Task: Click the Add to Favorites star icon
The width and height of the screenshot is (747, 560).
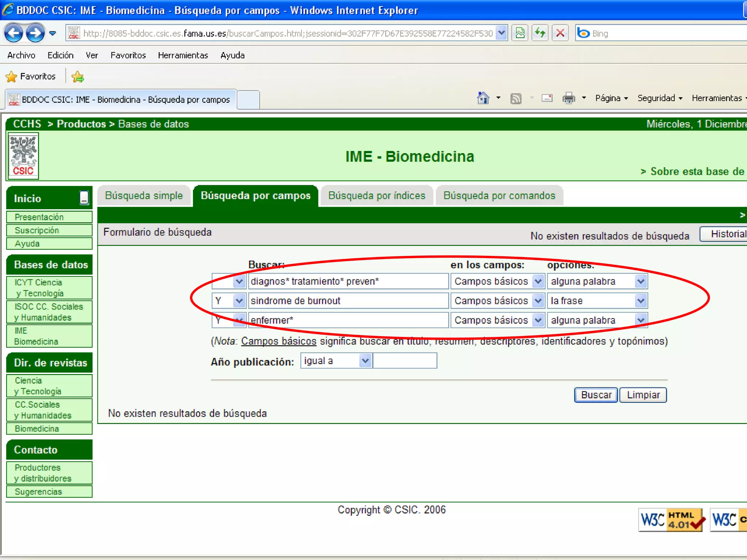Action: tap(78, 77)
